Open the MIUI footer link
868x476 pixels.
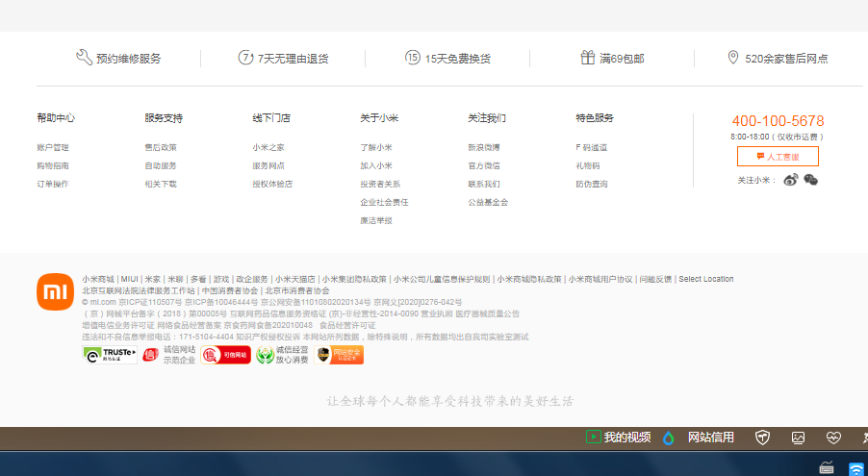[130, 279]
